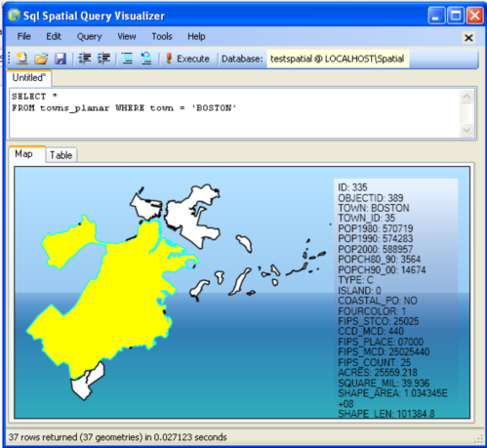
Task: Switch to the Table results tab
Action: point(61,155)
